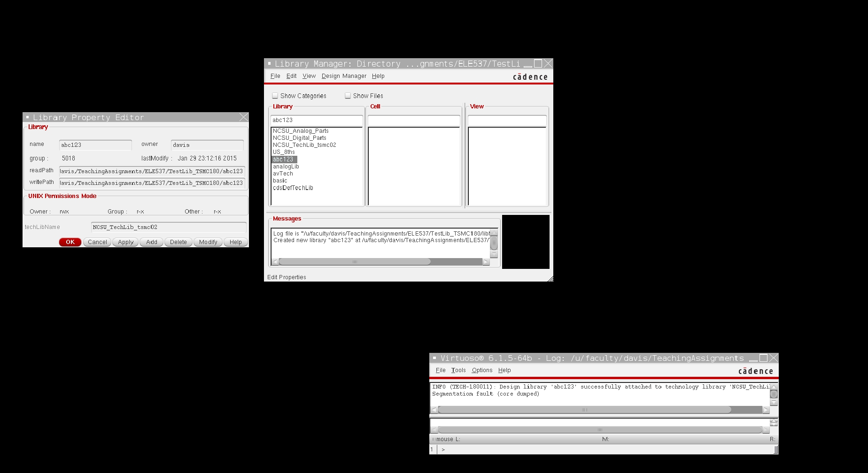Click the Delete button
This screenshot has width=868, height=473.
coord(178,242)
